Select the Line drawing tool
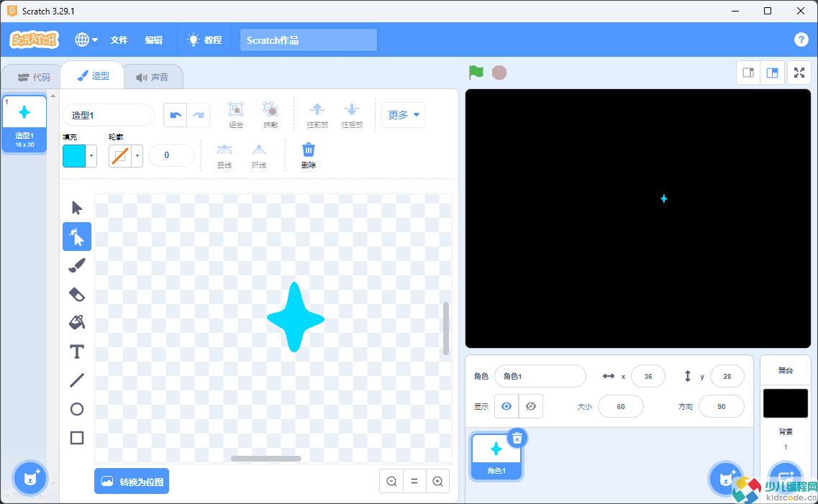This screenshot has width=818, height=504. pos(77,380)
